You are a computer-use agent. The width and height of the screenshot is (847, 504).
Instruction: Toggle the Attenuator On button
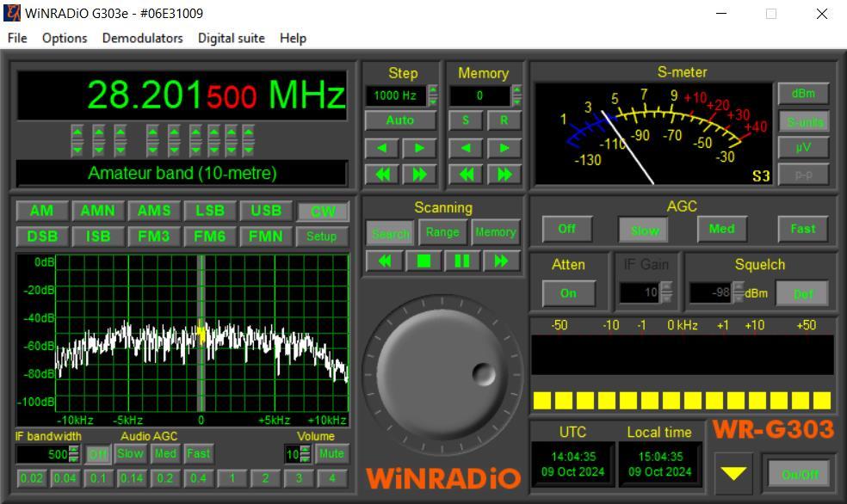[568, 293]
